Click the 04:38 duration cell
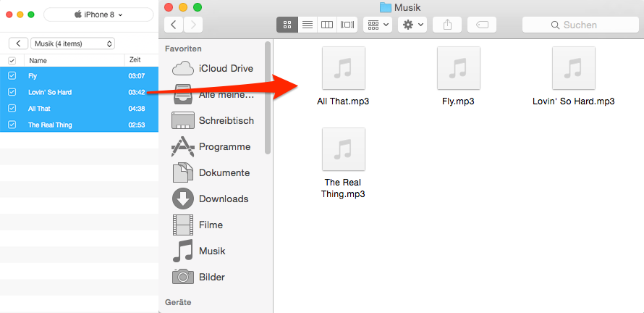644x313 pixels. pyautogui.click(x=136, y=109)
